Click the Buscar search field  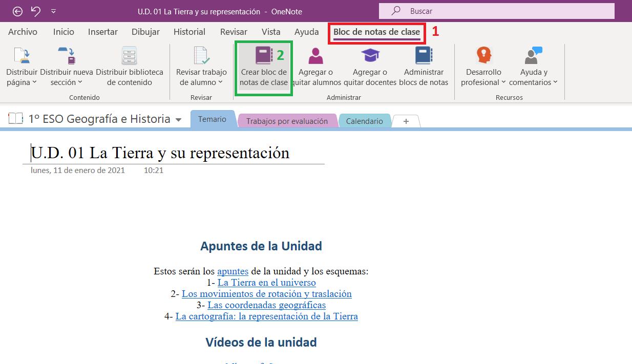[x=496, y=11]
